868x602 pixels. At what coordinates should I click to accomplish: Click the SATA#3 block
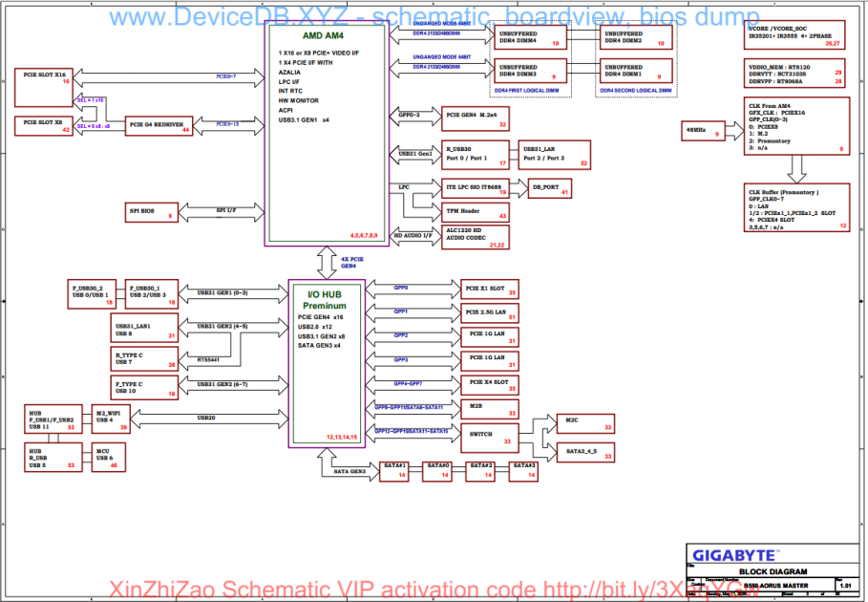tap(523, 472)
